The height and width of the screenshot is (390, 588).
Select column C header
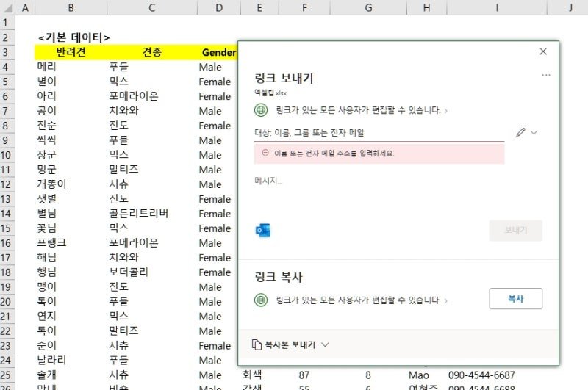pos(152,7)
